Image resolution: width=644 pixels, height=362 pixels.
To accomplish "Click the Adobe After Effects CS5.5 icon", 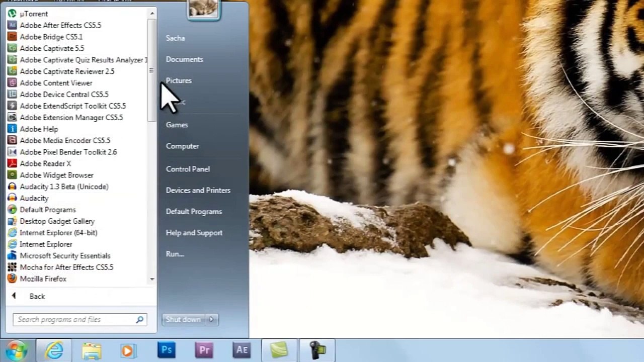I will (x=12, y=25).
